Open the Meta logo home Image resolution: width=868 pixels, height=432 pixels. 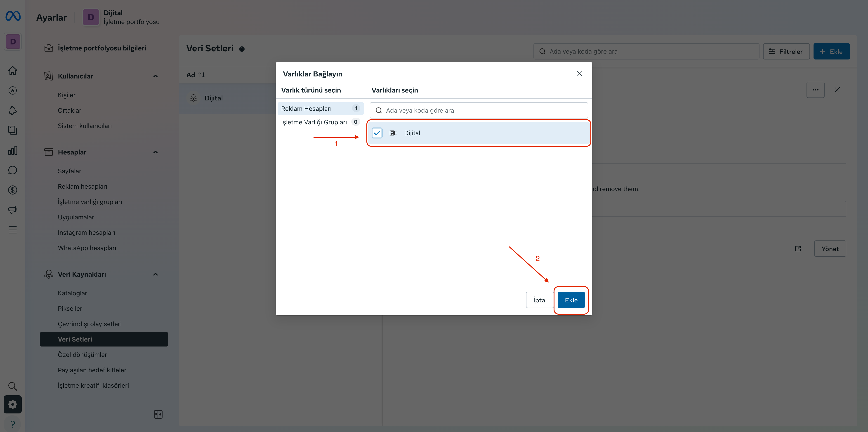(13, 16)
